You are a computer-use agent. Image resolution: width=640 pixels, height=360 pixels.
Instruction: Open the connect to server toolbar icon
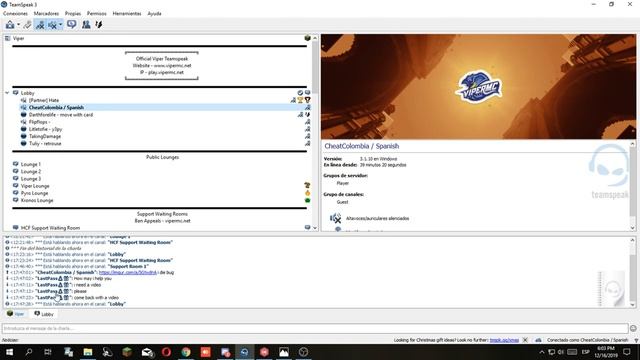pos(10,25)
